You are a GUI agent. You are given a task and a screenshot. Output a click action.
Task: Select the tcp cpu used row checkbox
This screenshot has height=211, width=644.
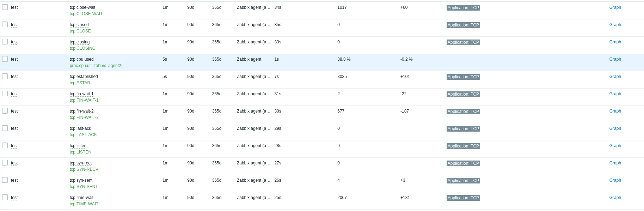point(5,59)
